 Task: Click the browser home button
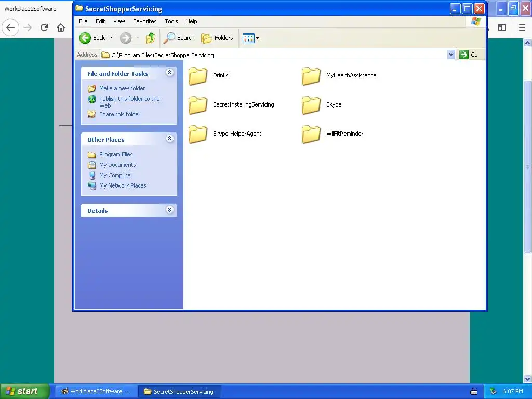pyautogui.click(x=61, y=28)
